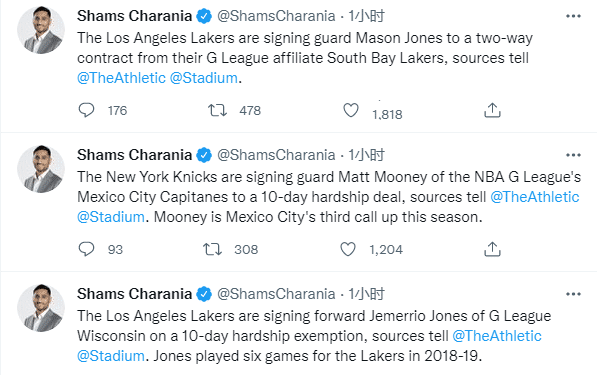The height and width of the screenshot is (375, 597).
Task: Open more options on Mason Jones tweet
Action: 573,16
